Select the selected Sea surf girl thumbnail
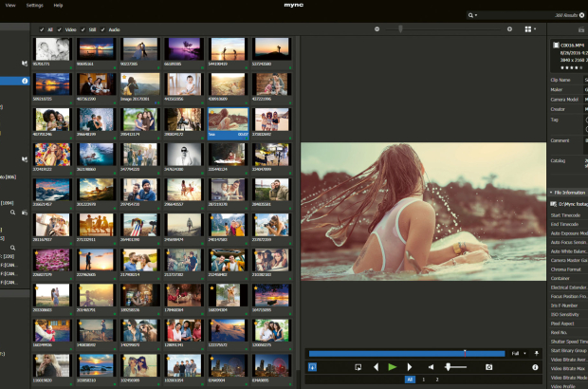588x389 pixels. 228,123
